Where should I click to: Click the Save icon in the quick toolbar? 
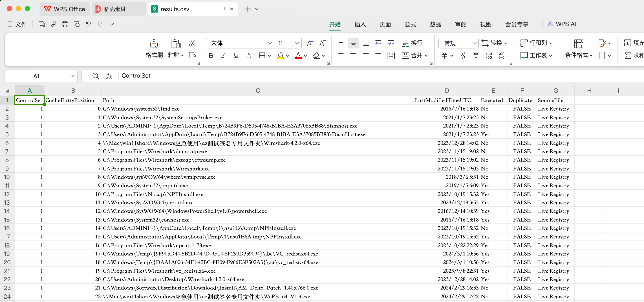pos(42,24)
